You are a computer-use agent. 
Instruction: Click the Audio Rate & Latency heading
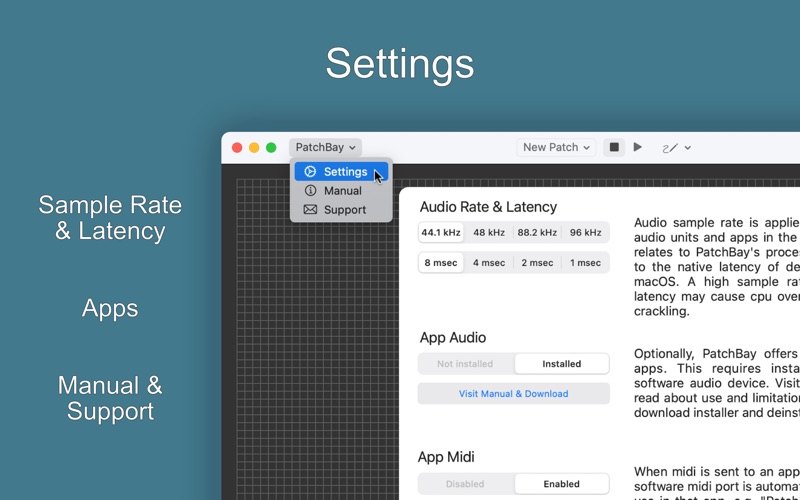[x=488, y=207]
